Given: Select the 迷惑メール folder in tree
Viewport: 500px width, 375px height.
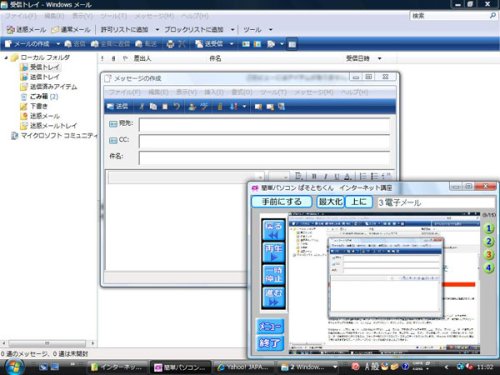Looking at the screenshot, I should tap(40, 116).
